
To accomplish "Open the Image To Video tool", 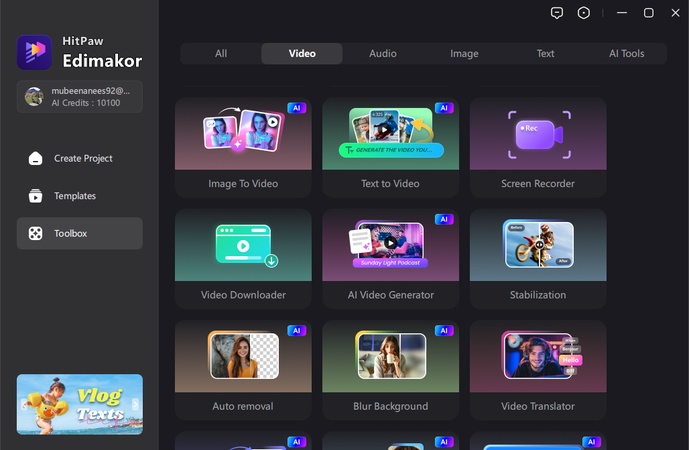I will pos(243,146).
